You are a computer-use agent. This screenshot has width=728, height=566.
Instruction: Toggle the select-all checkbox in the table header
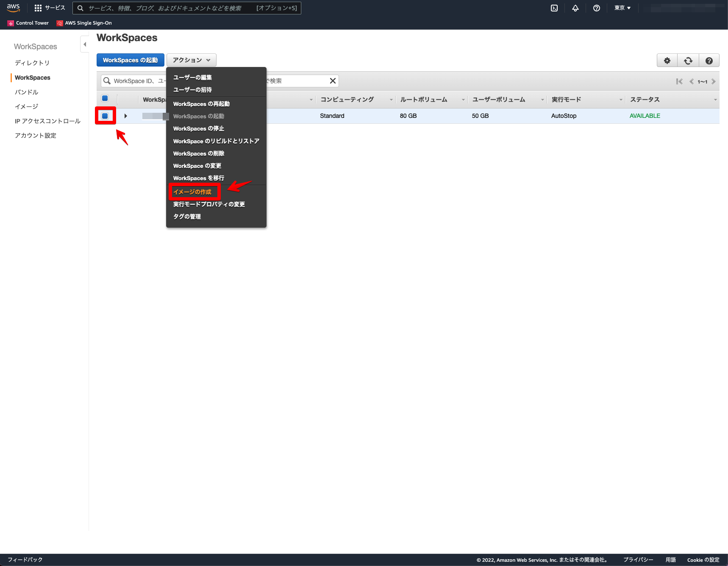point(105,98)
